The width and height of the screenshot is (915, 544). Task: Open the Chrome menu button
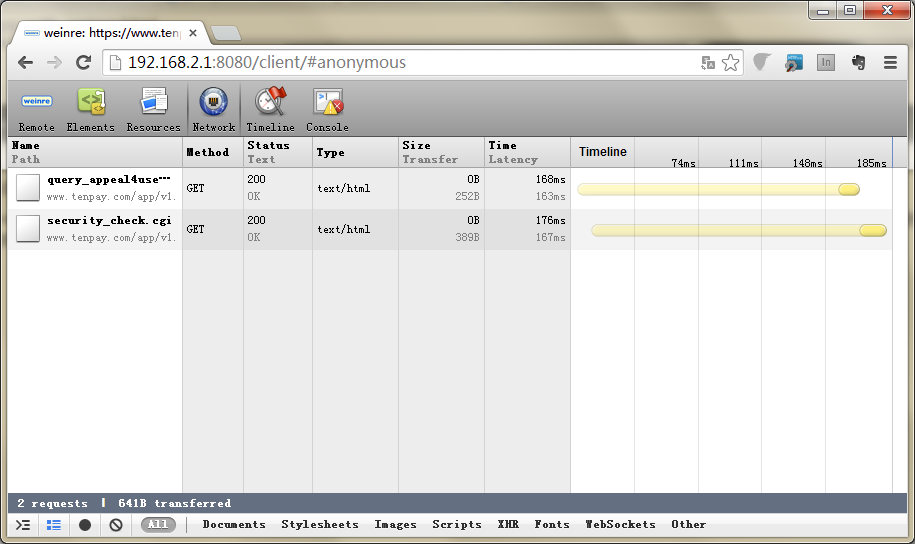(x=890, y=62)
